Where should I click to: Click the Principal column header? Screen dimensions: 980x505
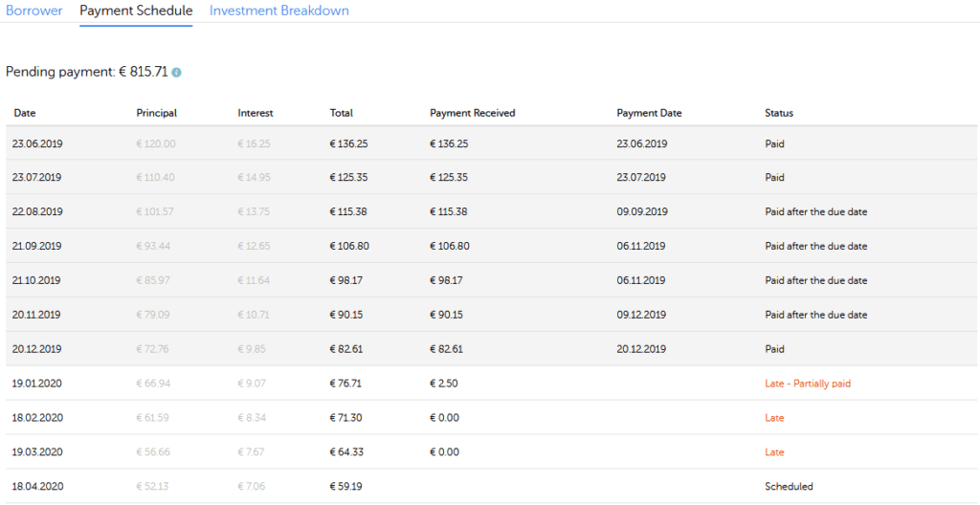pos(156,113)
